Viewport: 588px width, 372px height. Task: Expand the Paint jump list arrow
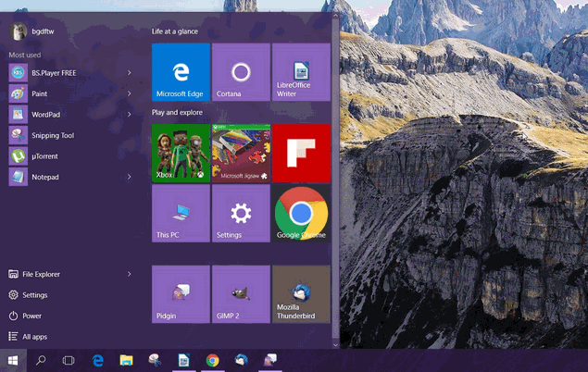click(x=129, y=93)
